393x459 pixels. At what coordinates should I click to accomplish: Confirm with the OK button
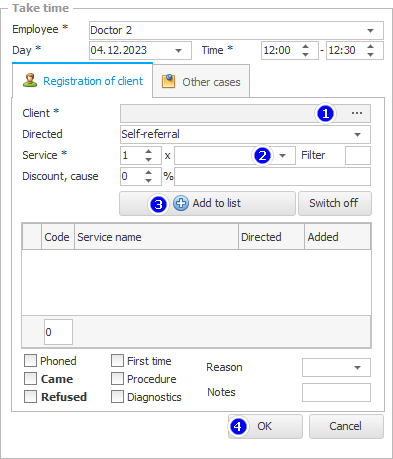click(x=265, y=426)
